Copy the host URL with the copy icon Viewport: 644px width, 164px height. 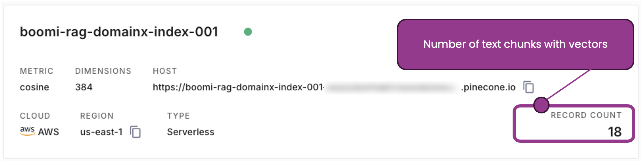click(528, 87)
